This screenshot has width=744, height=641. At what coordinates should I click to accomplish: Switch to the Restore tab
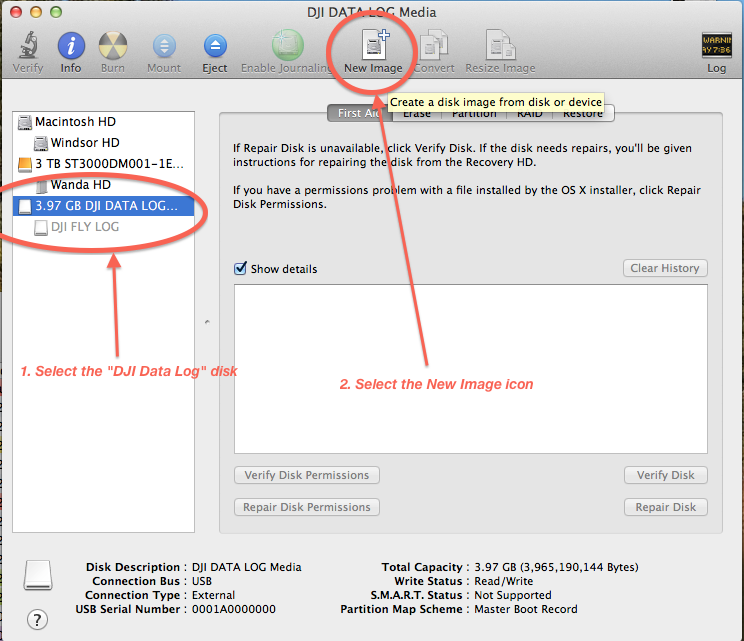click(583, 113)
